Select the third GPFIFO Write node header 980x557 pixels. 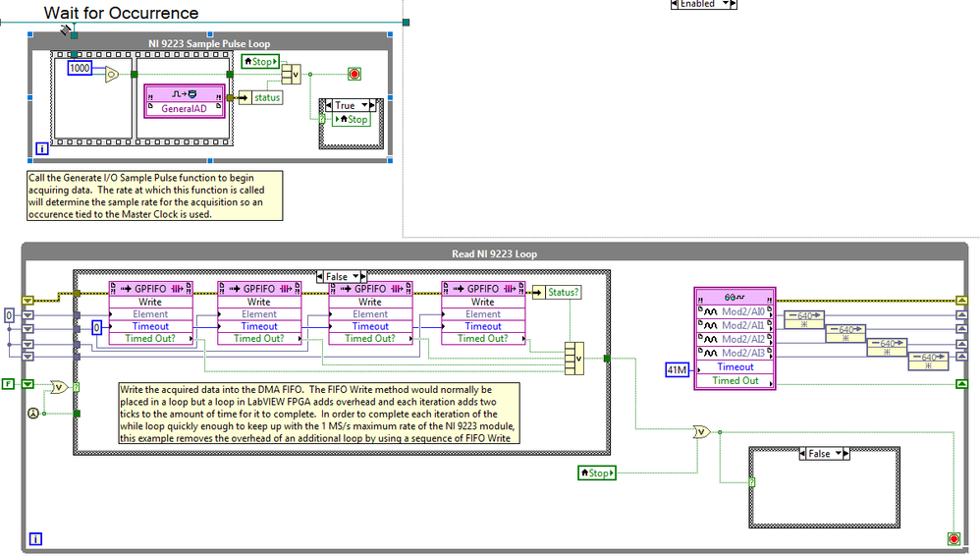point(370,288)
